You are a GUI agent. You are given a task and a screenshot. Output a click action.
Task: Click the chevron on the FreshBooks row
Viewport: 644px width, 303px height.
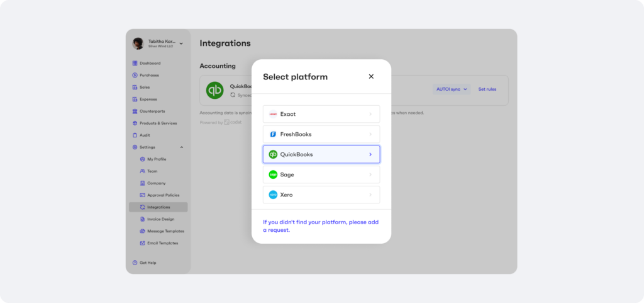coord(370,134)
